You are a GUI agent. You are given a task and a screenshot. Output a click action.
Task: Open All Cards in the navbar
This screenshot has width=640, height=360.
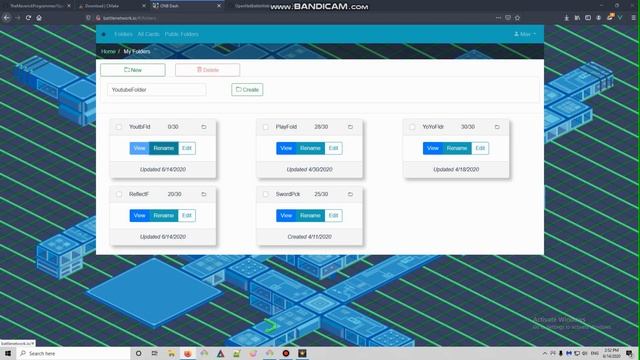point(148,34)
